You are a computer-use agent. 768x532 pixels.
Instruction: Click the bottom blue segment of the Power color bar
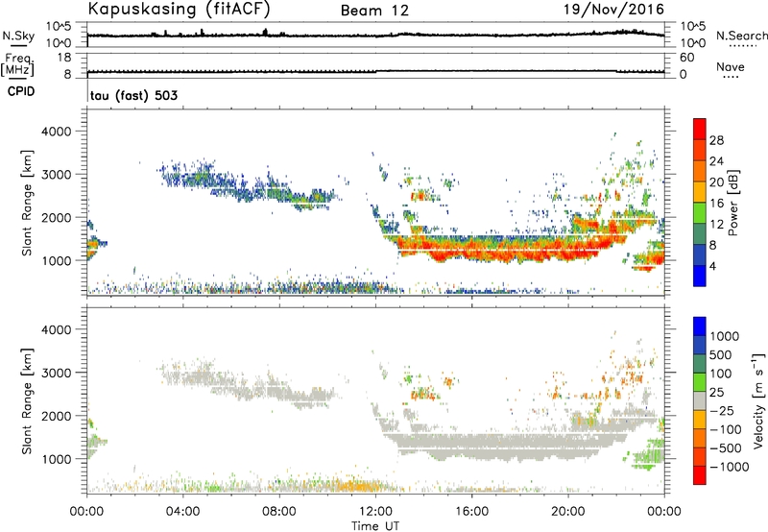700,276
